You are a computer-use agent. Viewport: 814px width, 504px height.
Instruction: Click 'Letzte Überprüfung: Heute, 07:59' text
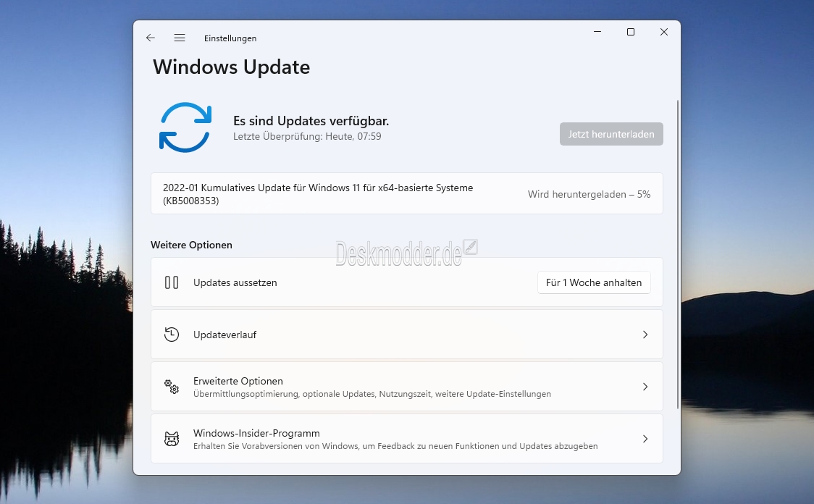(x=307, y=137)
